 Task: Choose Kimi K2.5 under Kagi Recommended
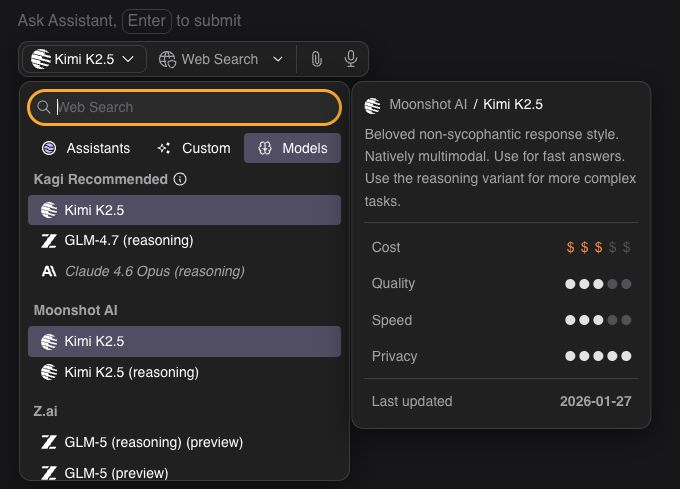pyautogui.click(x=184, y=210)
